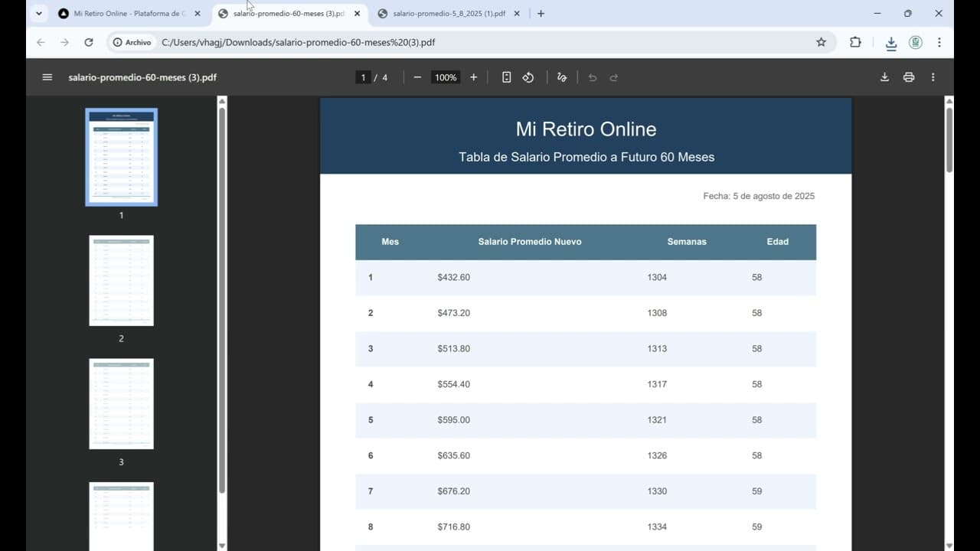Print the salario-promedio PDF

(909, 77)
